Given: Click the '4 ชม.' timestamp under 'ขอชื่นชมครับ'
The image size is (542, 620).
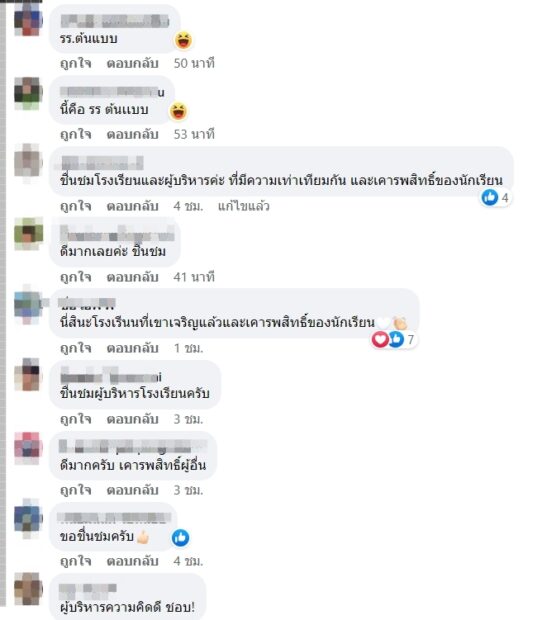Looking at the screenshot, I should (189, 561).
